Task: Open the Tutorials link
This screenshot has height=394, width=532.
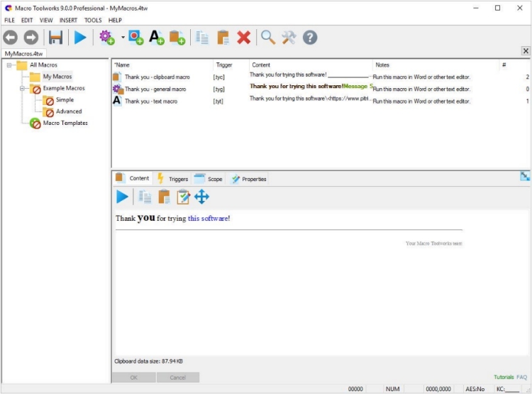Action: tap(504, 377)
